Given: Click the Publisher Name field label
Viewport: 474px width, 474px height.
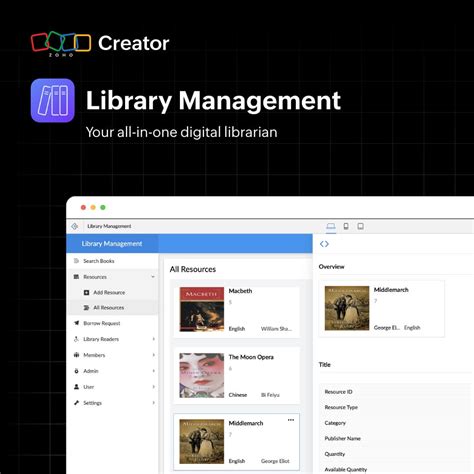Looking at the screenshot, I should (343, 438).
